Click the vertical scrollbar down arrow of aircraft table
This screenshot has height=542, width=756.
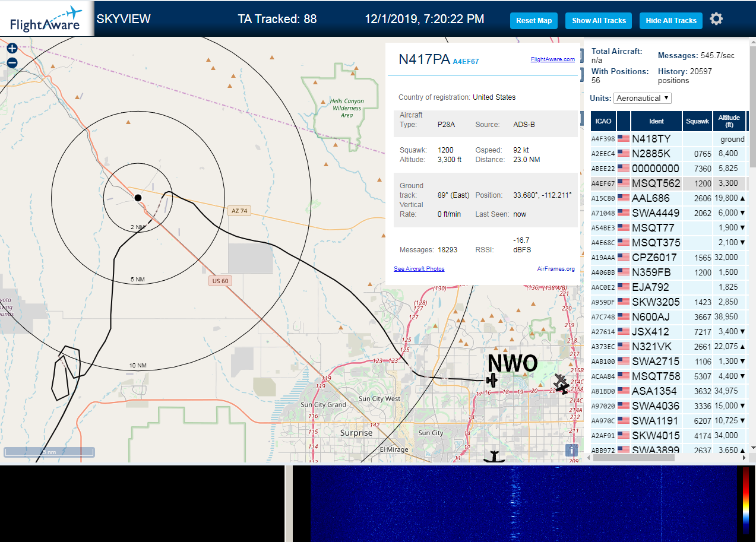coord(753,448)
